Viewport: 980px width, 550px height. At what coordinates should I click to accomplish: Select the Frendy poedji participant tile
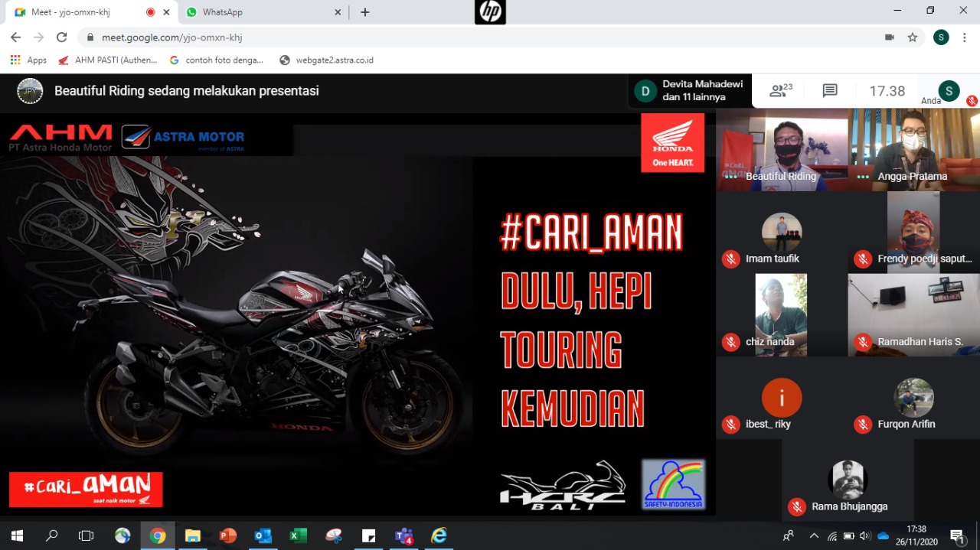[x=914, y=232]
